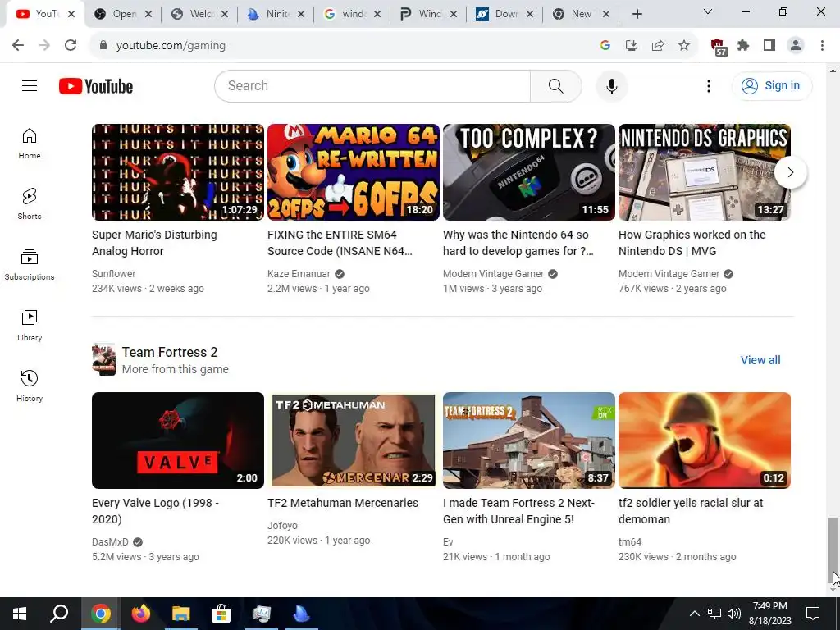Open tab search dropdown arrow
Screen dimensions: 840x630
tap(707, 11)
